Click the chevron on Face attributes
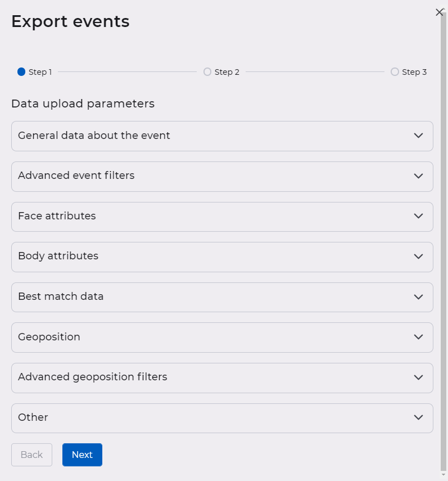 coord(418,217)
